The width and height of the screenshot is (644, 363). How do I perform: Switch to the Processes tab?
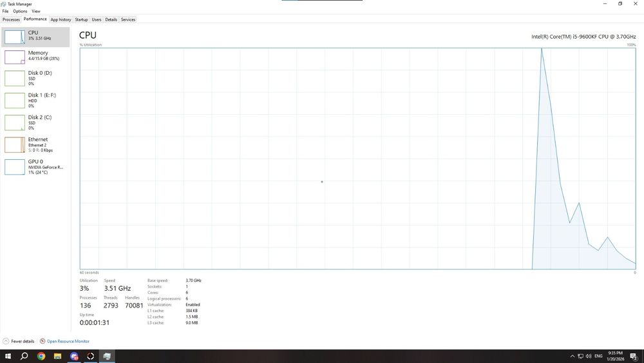[x=11, y=20]
